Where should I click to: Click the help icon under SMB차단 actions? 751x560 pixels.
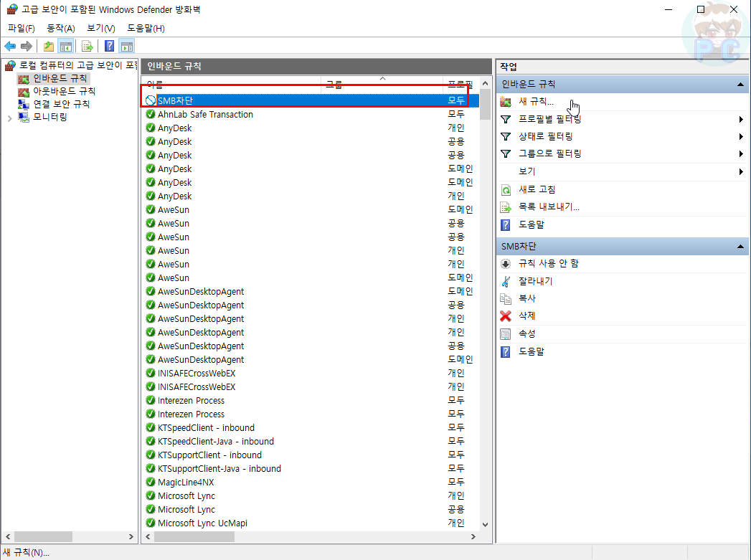pyautogui.click(x=505, y=352)
